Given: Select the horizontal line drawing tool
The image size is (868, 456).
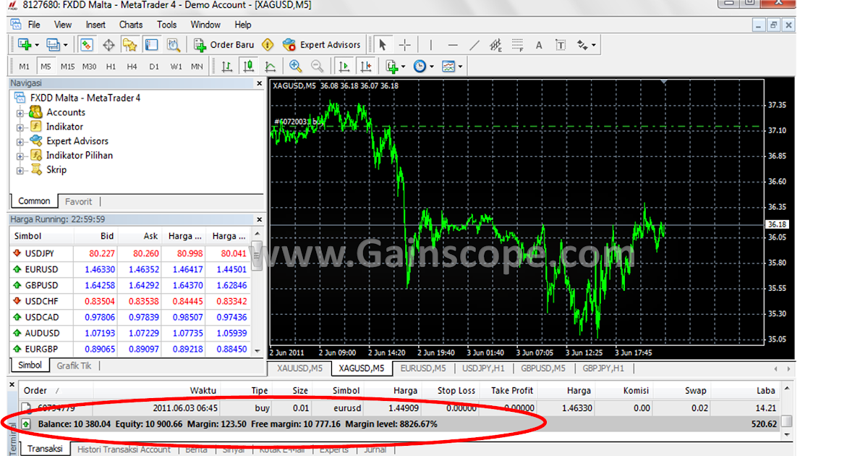Looking at the screenshot, I should [453, 45].
